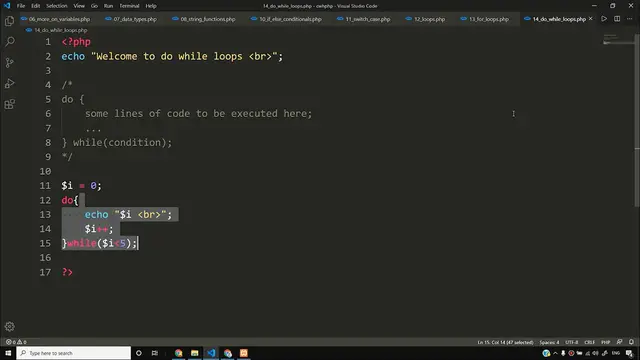This screenshot has height=360, width=640.
Task: Open the Help menu
Action: (x=151, y=6)
